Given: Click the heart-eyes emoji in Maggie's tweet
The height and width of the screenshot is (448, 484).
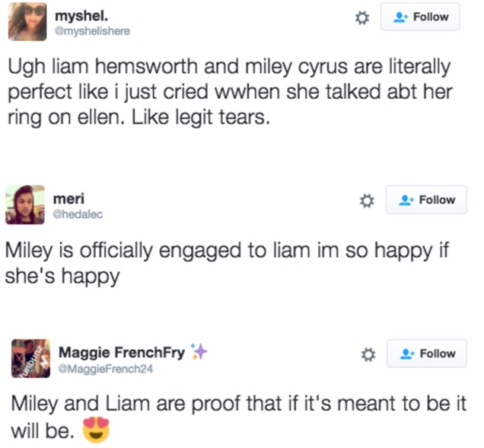Looking at the screenshot, I should tap(95, 431).
